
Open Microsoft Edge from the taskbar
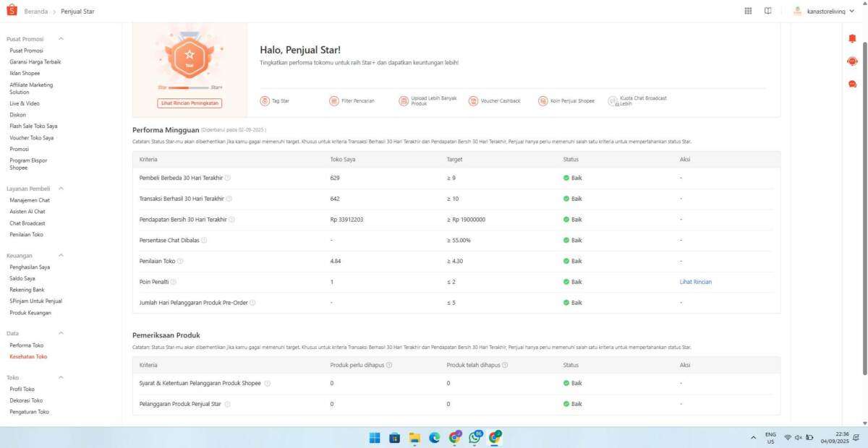coord(435,437)
